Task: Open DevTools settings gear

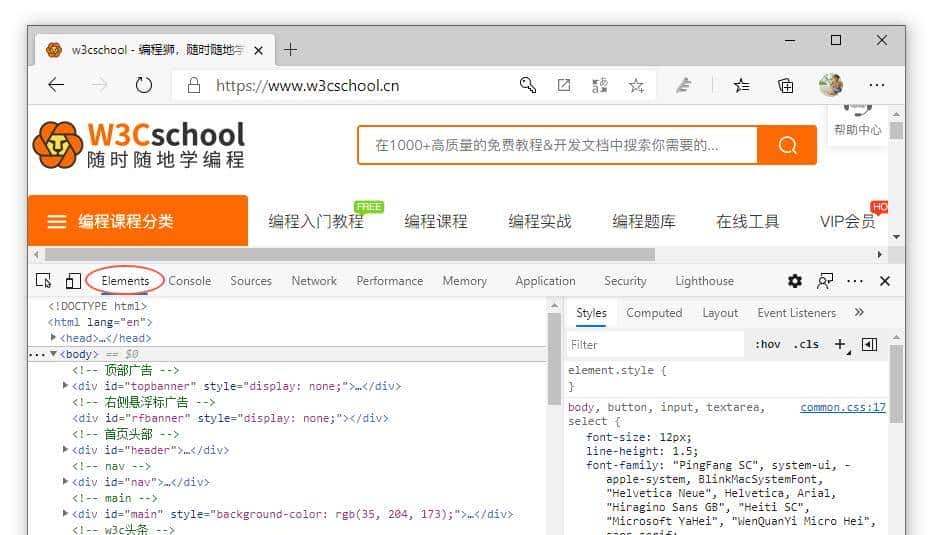Action: (x=795, y=281)
